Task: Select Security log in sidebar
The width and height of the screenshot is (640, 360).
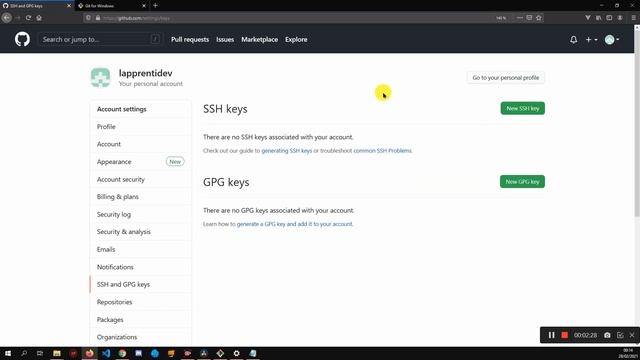Action: pyautogui.click(x=141, y=214)
